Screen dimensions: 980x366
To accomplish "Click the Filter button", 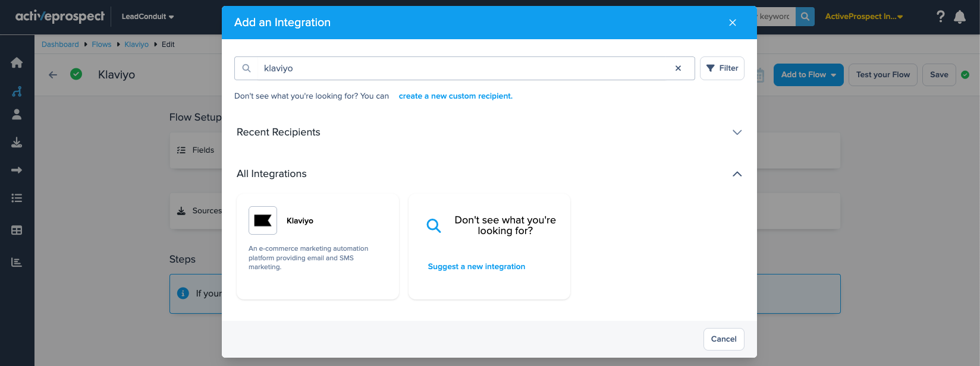I will 722,68.
